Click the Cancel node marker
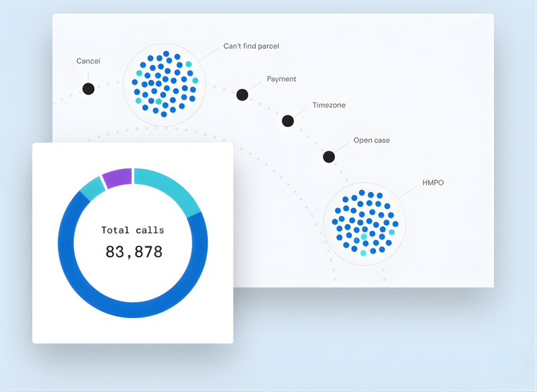The image size is (537, 392). click(x=88, y=88)
